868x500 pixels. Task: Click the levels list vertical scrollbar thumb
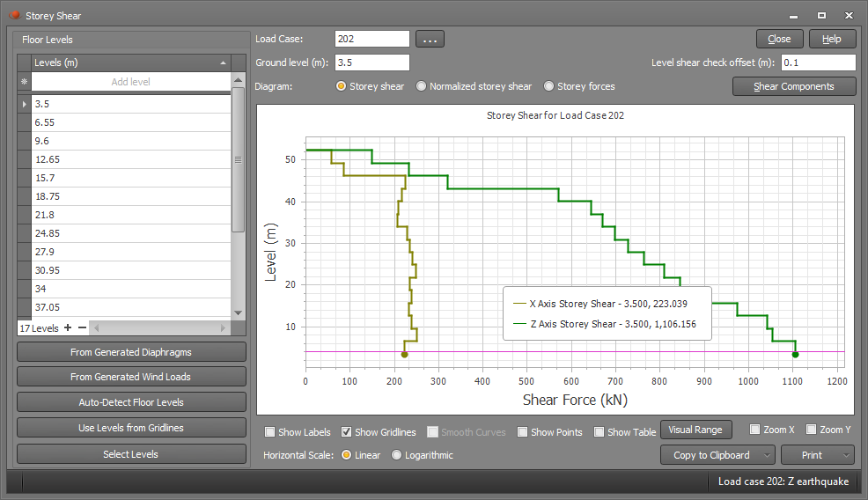click(238, 159)
